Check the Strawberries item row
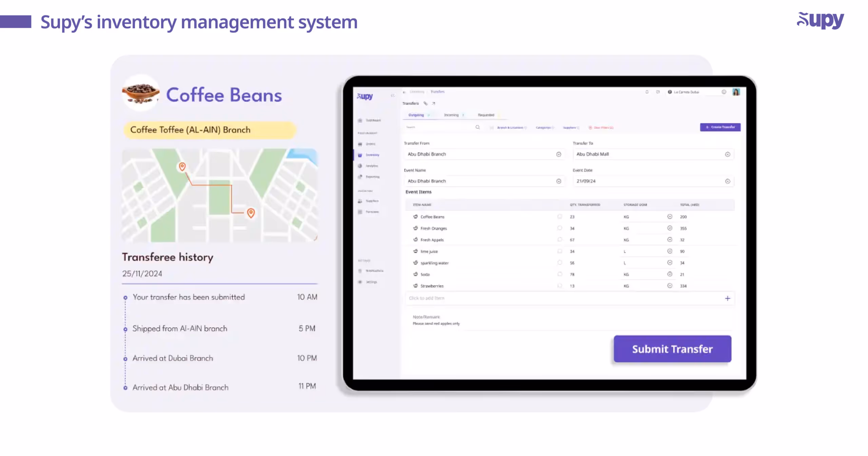 point(560,286)
